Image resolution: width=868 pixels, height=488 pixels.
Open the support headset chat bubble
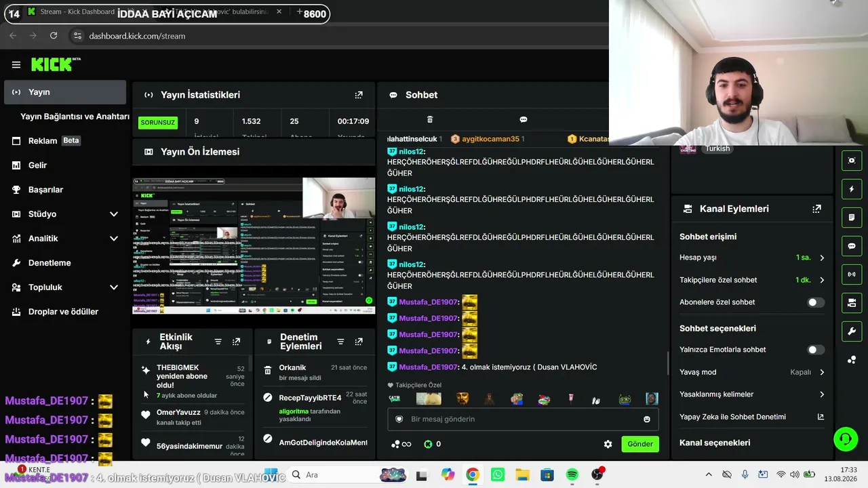pyautogui.click(x=845, y=439)
